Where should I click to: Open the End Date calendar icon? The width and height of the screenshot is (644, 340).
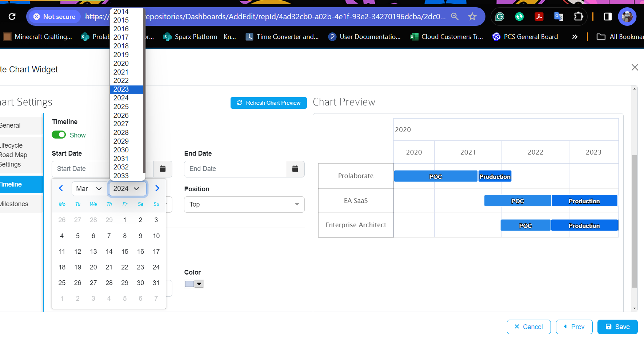click(295, 169)
